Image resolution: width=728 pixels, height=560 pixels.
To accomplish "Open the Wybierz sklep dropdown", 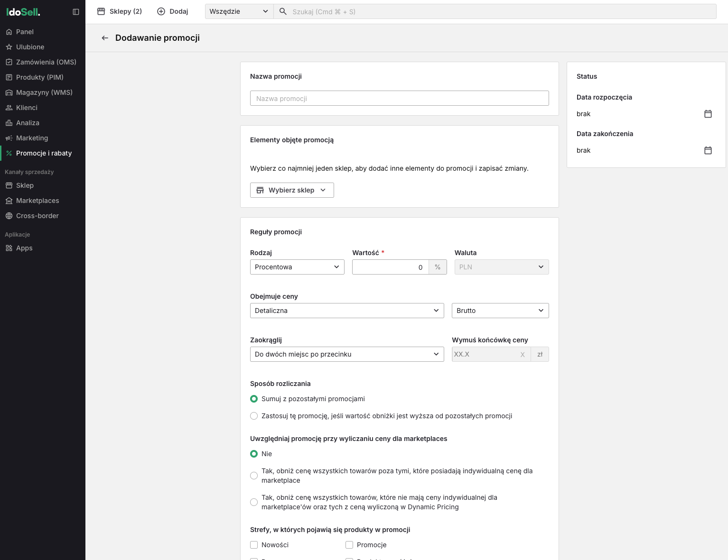I will (x=292, y=190).
